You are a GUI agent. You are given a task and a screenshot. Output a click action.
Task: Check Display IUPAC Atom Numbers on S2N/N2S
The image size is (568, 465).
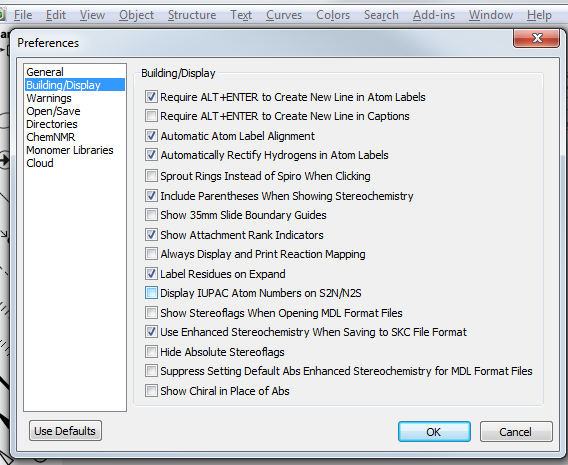click(151, 293)
